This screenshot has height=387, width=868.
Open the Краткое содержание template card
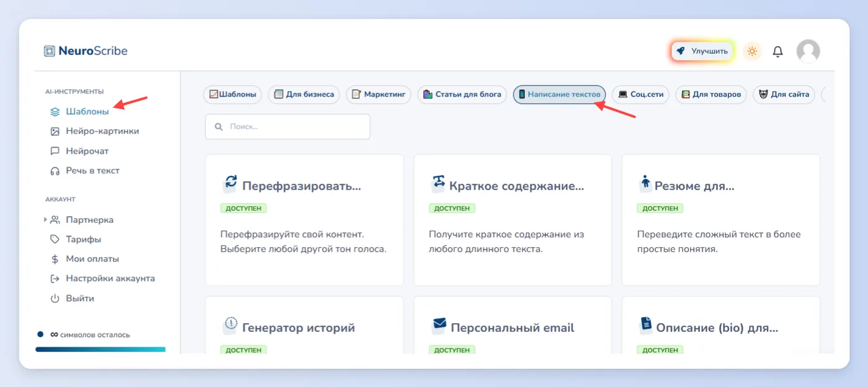coord(513,220)
